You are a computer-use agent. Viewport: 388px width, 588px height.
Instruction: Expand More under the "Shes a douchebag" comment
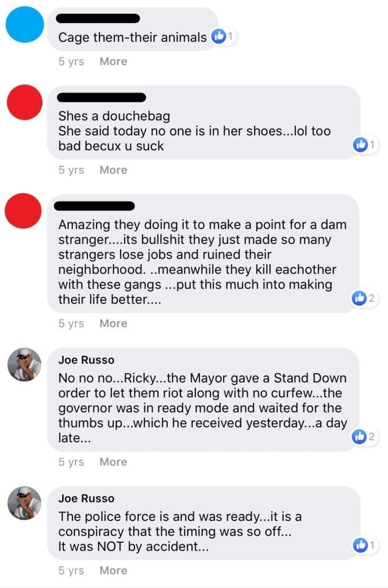tap(113, 170)
